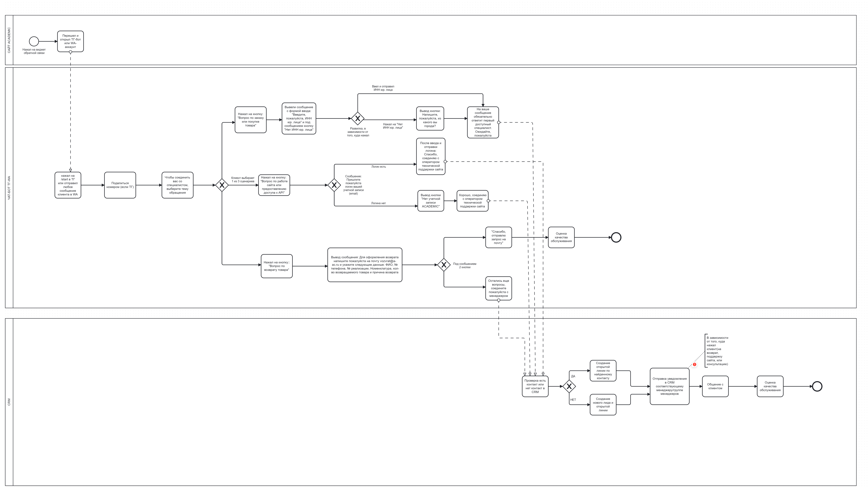This screenshot has width=868, height=487.
Task: Click the start event circle in САЙТ ACADEMIC lane
Action: pos(34,42)
